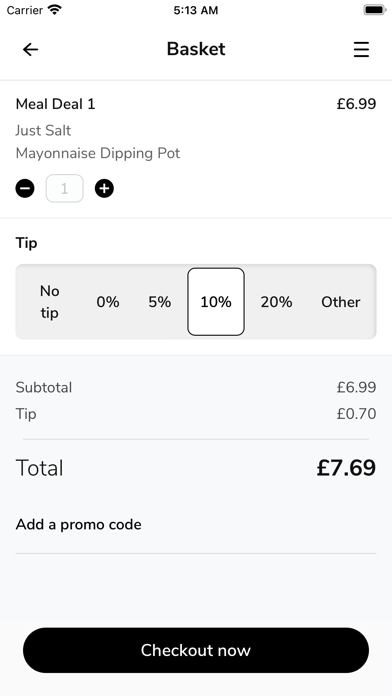Decrease quantity with minus icon

(x=25, y=189)
